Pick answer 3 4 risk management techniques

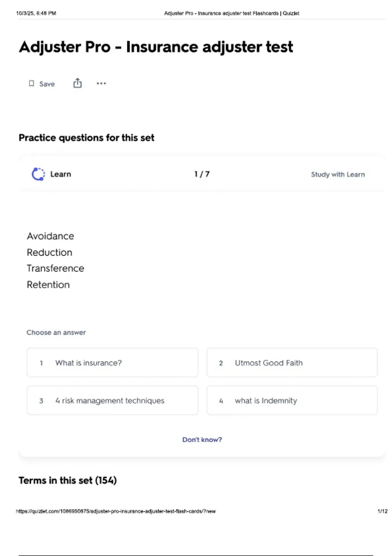tap(112, 400)
